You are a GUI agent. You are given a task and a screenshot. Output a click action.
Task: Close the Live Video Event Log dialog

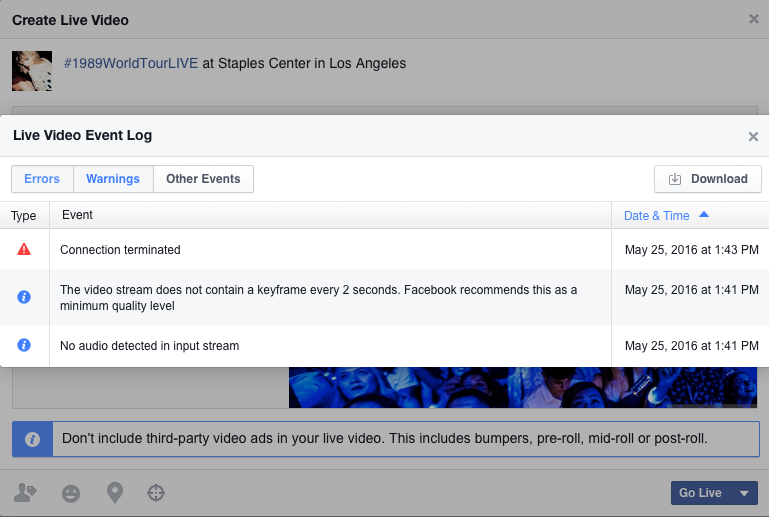click(x=753, y=137)
